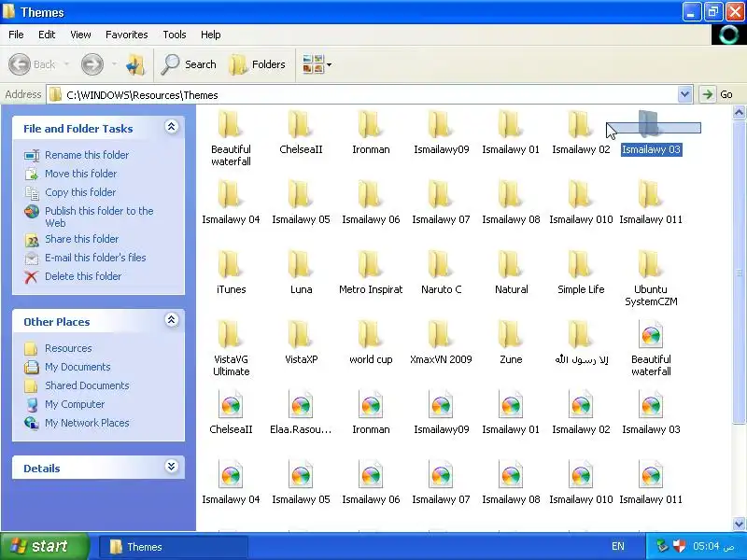Click the EN language indicator

point(618,546)
